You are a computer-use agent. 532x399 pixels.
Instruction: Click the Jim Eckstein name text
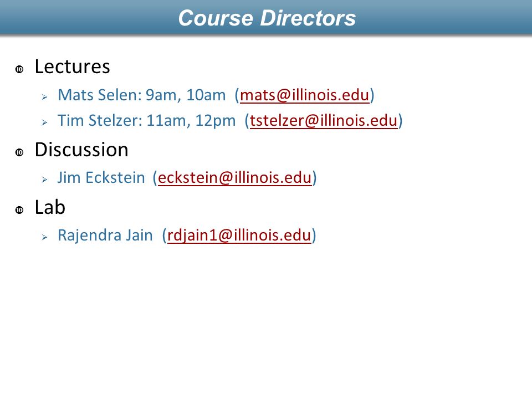point(101,177)
